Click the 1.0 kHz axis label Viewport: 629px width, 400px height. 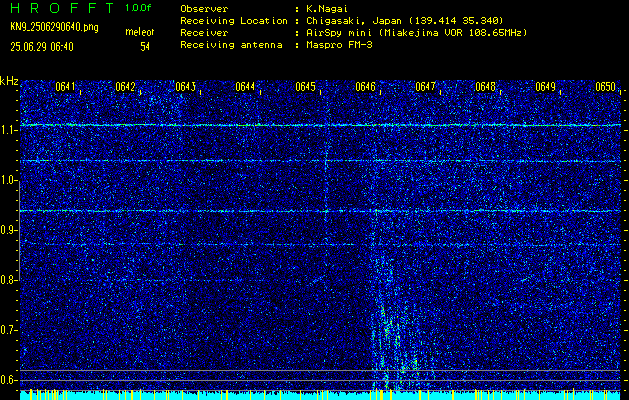click(x=8, y=180)
